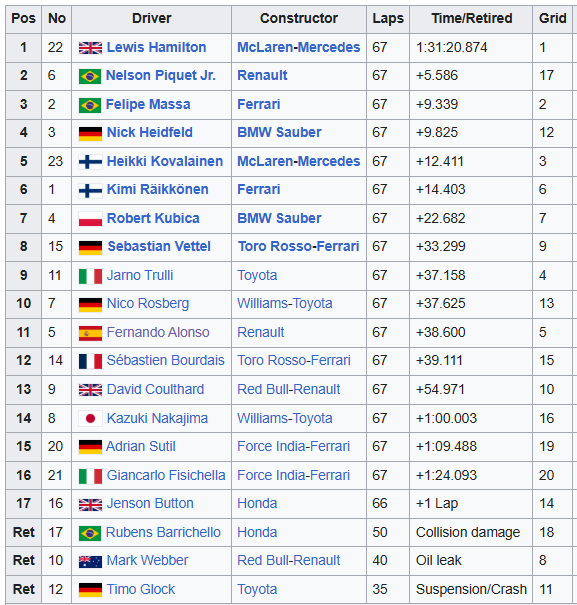Click the Finnish flag beside Kimi Räikkönen
Screen dimensions: 577x605
[90, 191]
